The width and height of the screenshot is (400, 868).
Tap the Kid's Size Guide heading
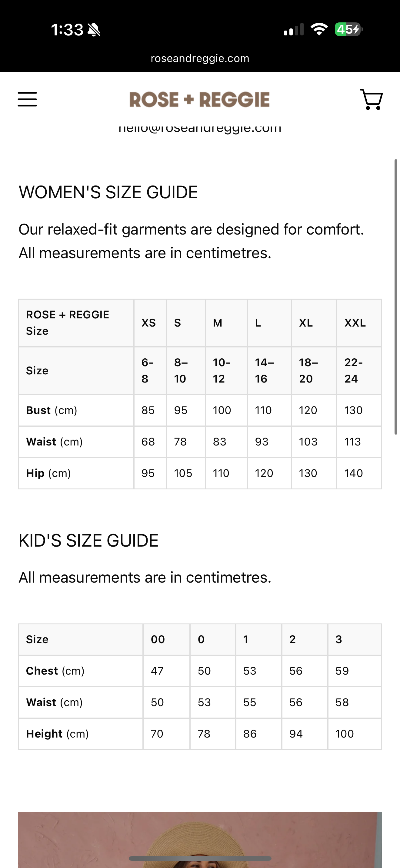point(88,541)
